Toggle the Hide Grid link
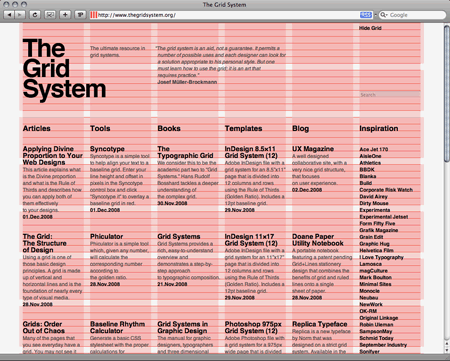Viewport: 450px width, 361px height. click(x=370, y=28)
